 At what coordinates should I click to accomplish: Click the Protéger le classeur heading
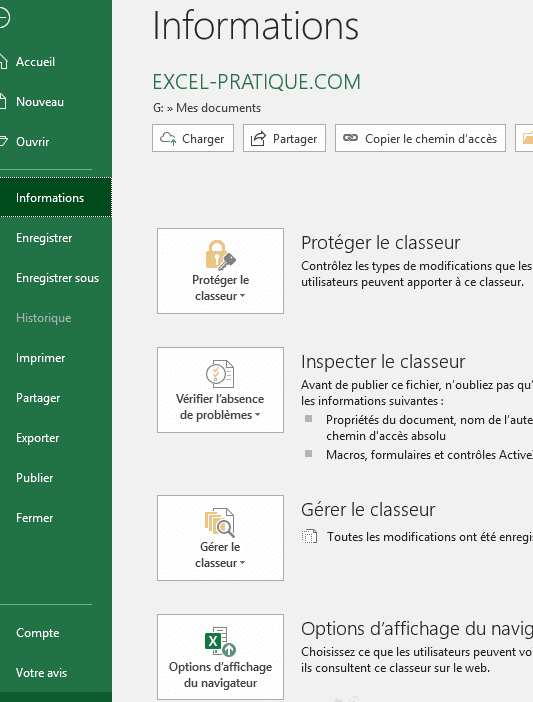click(380, 243)
